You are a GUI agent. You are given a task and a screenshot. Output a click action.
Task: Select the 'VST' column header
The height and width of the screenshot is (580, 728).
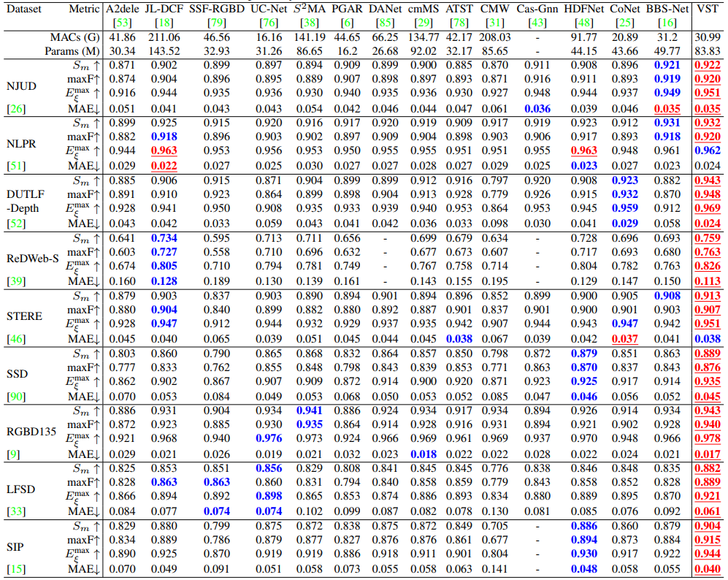[x=708, y=9]
